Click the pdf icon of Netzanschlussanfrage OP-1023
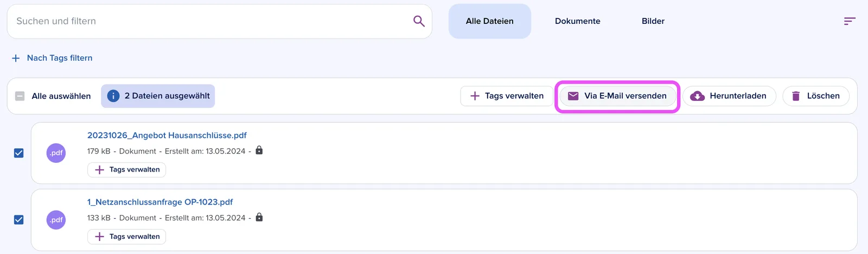This screenshot has width=868, height=254. [x=56, y=220]
